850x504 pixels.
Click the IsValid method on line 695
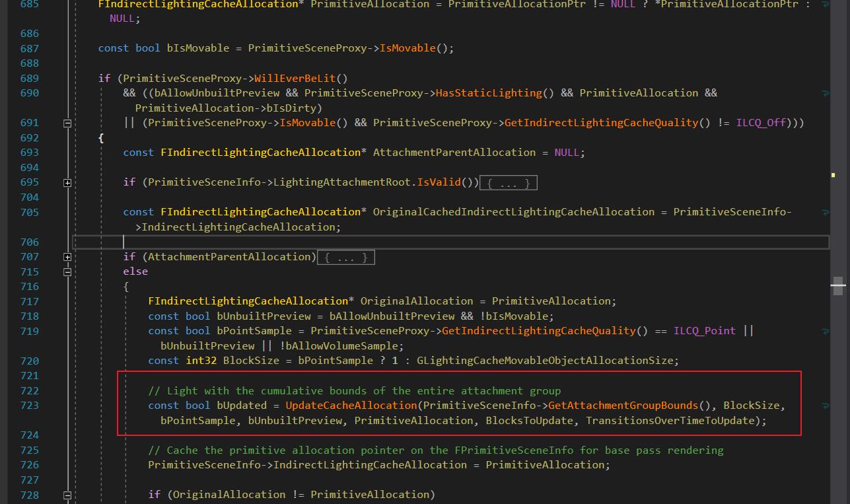tap(439, 182)
